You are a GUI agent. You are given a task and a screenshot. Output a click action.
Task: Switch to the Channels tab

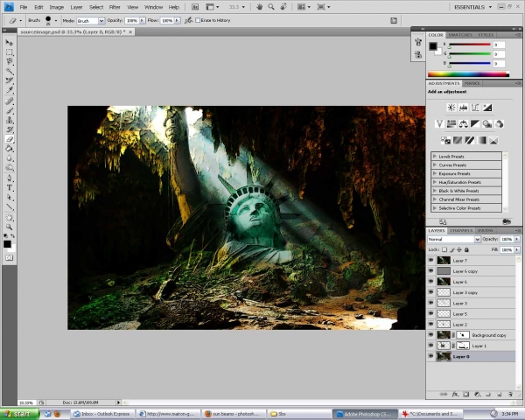click(x=461, y=231)
